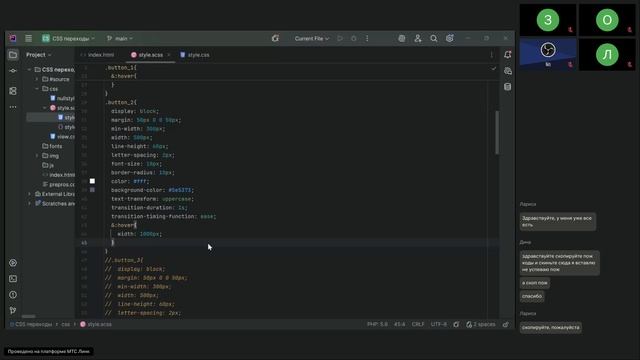Open the Project tool window icon
Viewport: 640px width, 360px height.
(x=13, y=55)
